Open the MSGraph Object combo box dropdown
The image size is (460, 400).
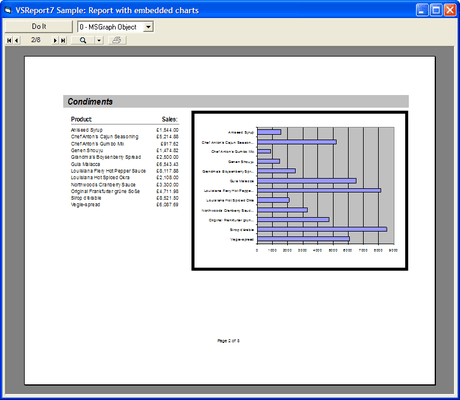(148, 27)
